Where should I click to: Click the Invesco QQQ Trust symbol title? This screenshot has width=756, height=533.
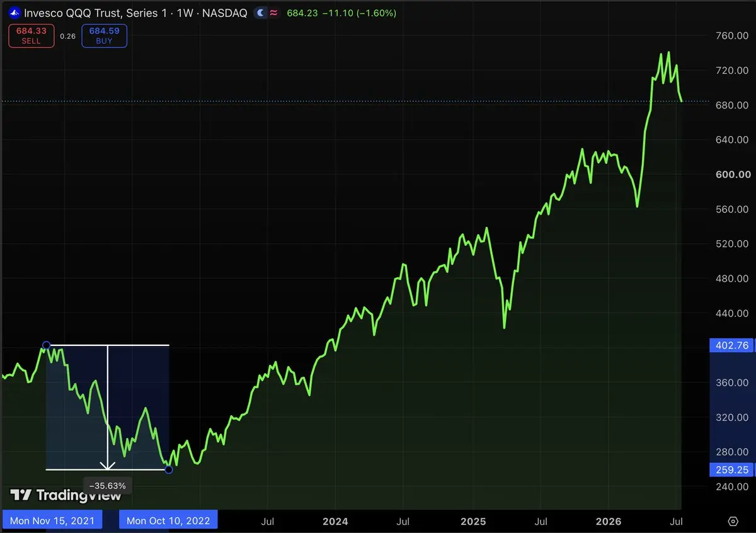coord(135,13)
